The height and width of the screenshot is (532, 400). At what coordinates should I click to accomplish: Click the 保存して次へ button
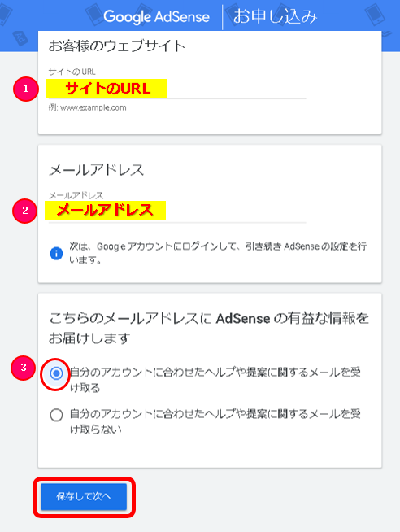point(84,496)
